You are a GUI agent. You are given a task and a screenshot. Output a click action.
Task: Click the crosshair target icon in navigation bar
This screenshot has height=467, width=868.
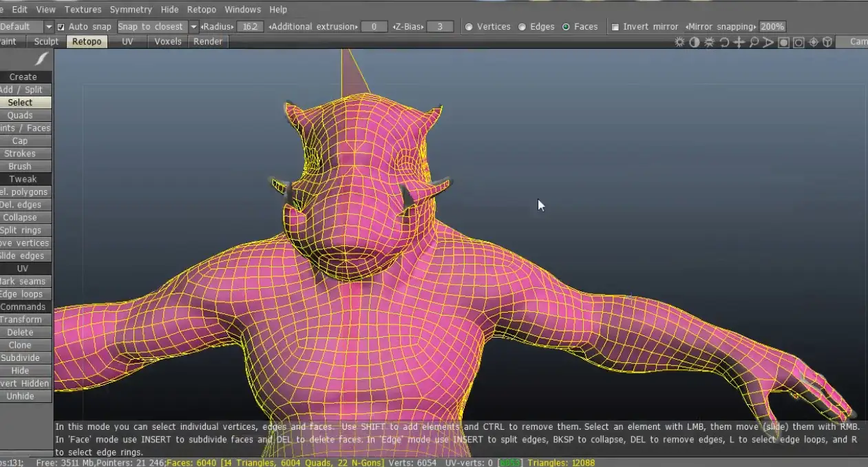click(814, 42)
